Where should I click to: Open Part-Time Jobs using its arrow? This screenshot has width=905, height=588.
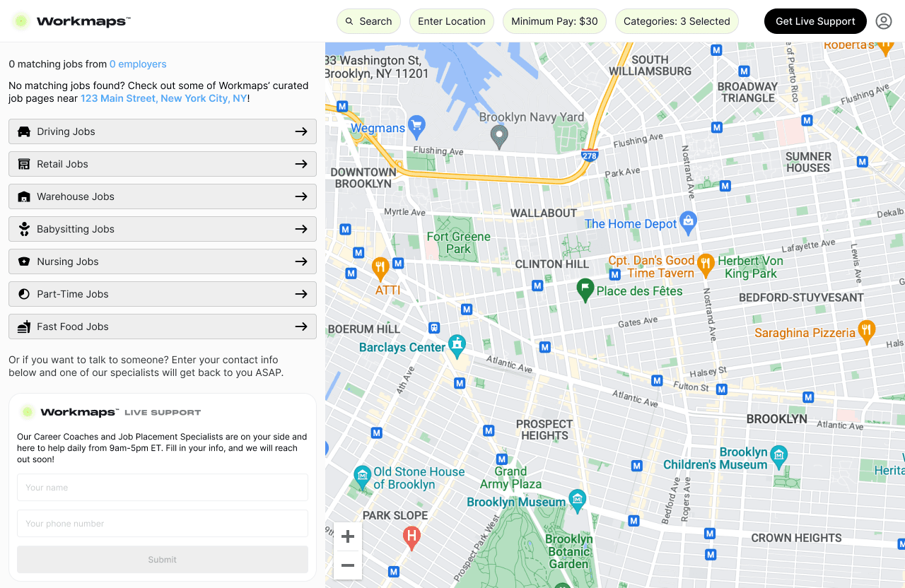point(301,294)
